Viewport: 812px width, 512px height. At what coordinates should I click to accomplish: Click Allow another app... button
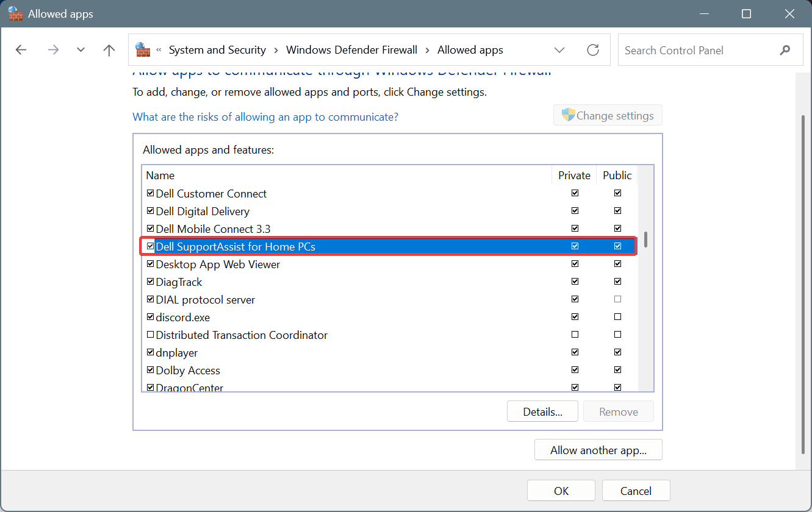point(598,450)
